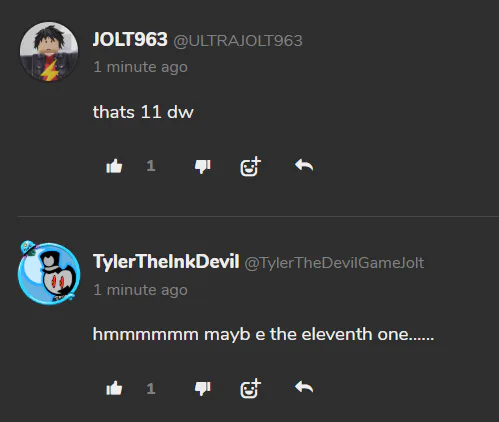The width and height of the screenshot is (499, 422).
Task: Open JOLT963's profile avatar
Action: (49, 51)
